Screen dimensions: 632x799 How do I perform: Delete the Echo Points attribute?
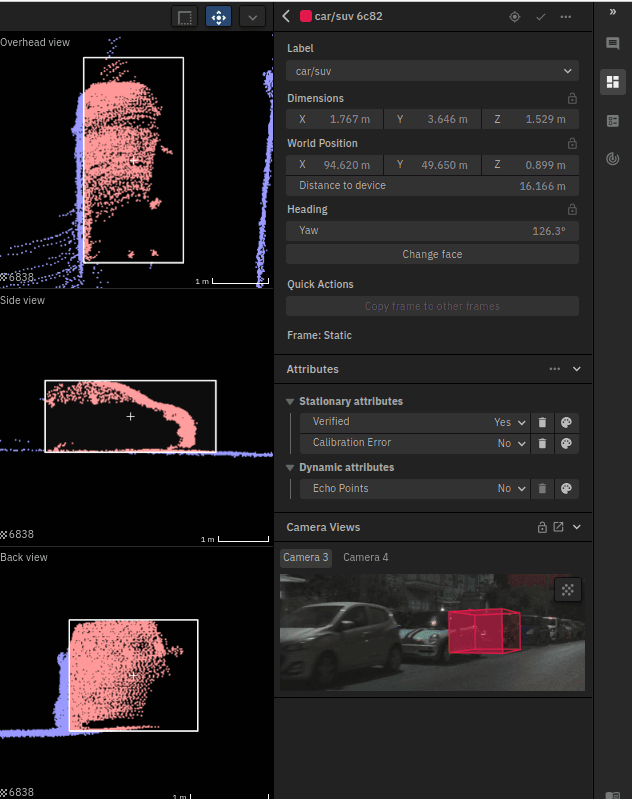click(x=542, y=489)
